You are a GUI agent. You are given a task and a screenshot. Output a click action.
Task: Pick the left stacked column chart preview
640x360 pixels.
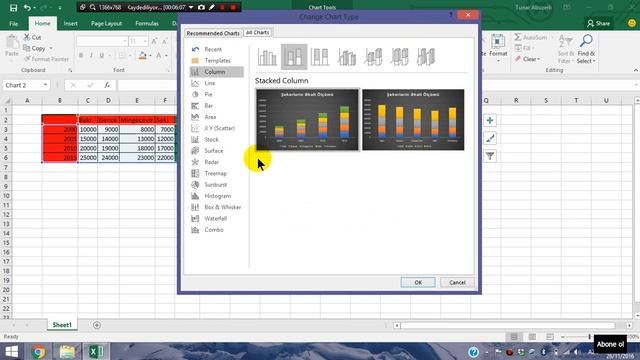click(307, 120)
